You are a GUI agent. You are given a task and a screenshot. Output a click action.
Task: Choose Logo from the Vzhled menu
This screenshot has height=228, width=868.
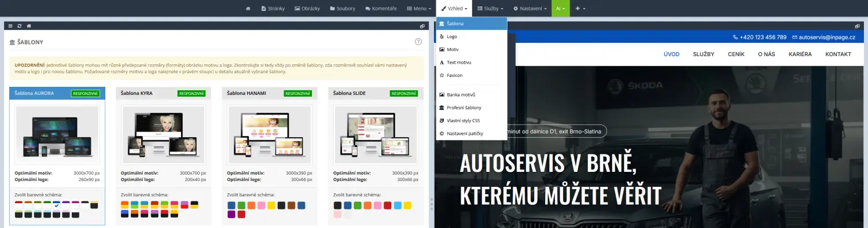point(471,36)
